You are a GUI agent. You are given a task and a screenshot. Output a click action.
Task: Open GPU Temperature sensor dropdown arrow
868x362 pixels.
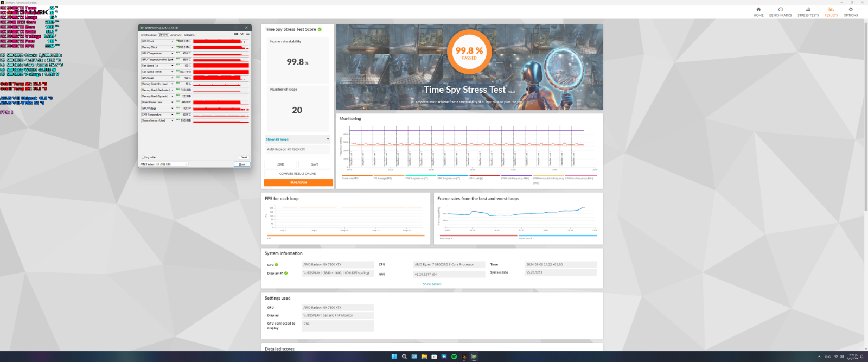pos(173,53)
